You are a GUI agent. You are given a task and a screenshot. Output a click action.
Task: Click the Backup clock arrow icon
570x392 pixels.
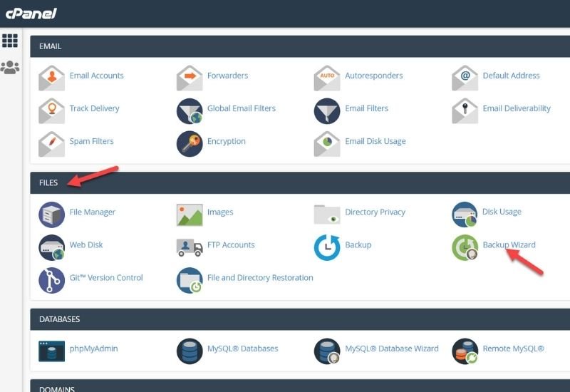coord(327,247)
